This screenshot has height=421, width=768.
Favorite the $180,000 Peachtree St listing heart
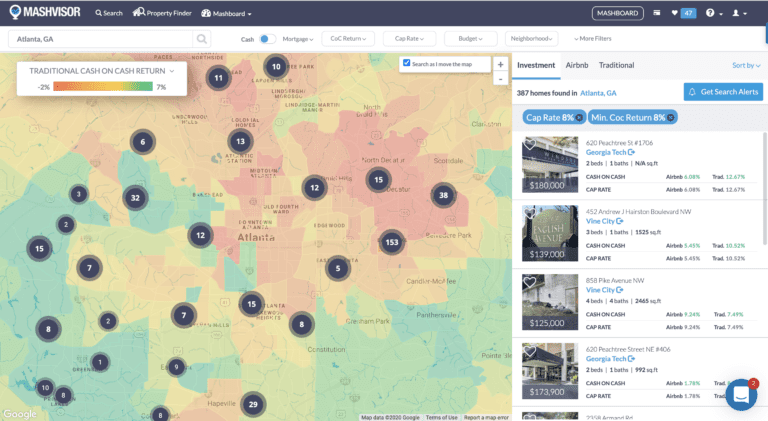pos(530,145)
